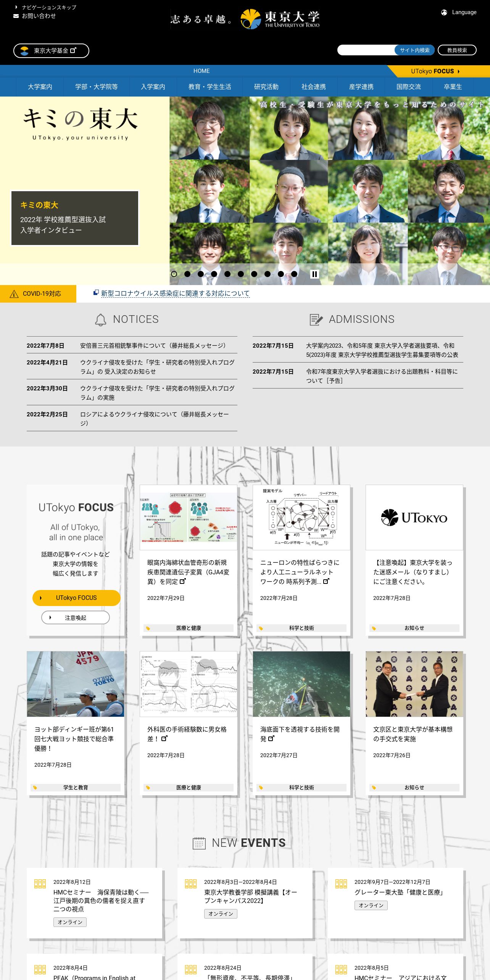Click the サイト内検索 search button
Viewport: 490px width, 980px height.
[414, 50]
